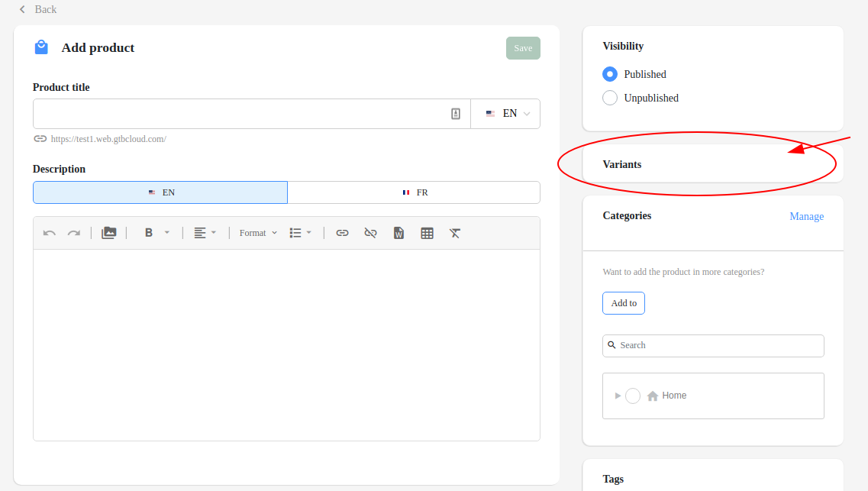This screenshot has height=491, width=868.
Task: Select the Published radio button
Action: click(x=610, y=74)
